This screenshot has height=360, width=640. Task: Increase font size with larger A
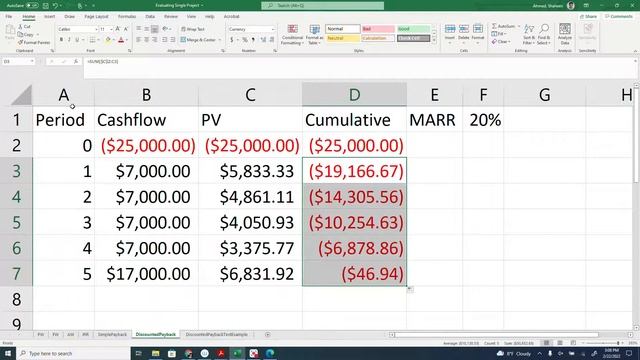[118, 29]
